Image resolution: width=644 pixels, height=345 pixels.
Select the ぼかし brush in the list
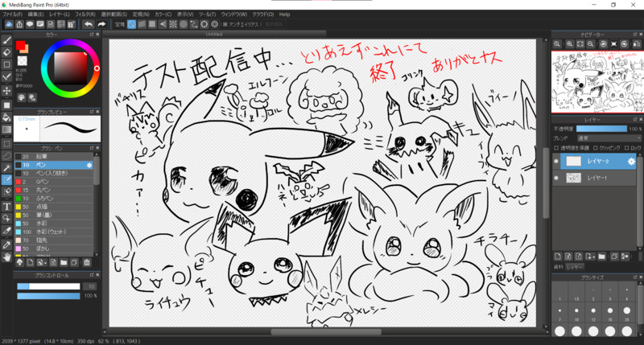[54, 248]
